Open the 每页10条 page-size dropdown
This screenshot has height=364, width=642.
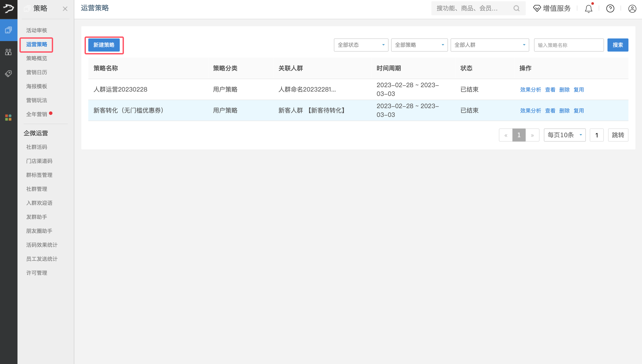tap(564, 135)
